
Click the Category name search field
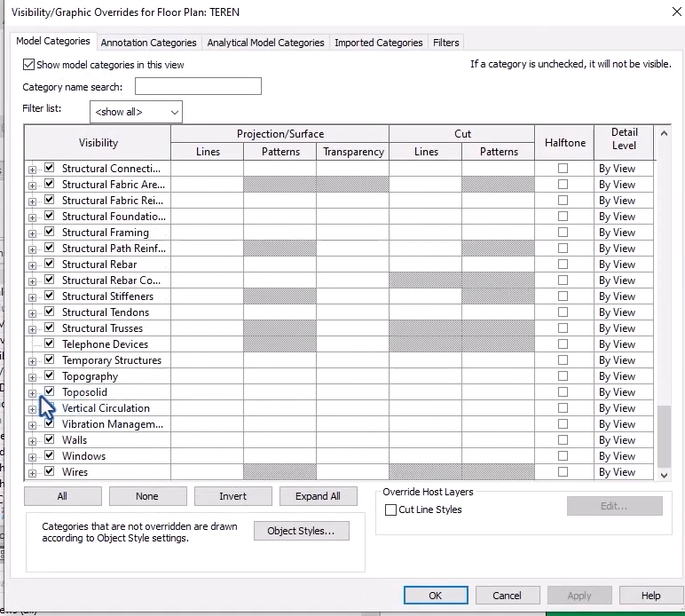coord(198,87)
